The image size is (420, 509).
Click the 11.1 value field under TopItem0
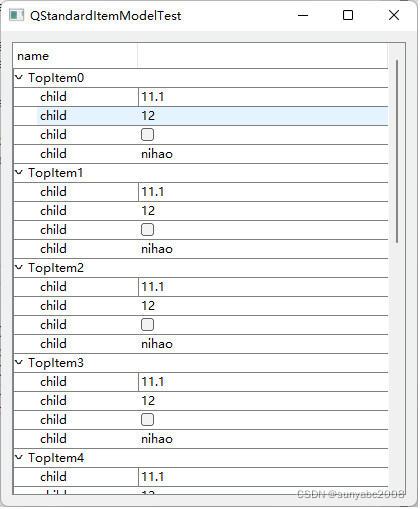[263, 97]
